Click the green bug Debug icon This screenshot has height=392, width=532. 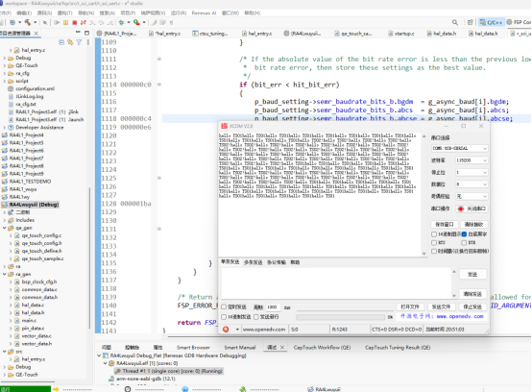[x=121, y=22]
